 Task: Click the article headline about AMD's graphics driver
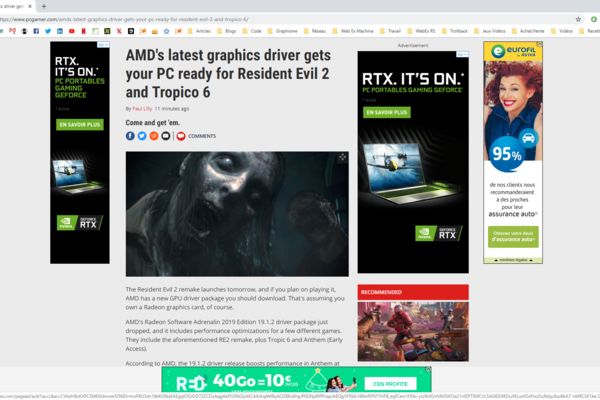coord(228,74)
